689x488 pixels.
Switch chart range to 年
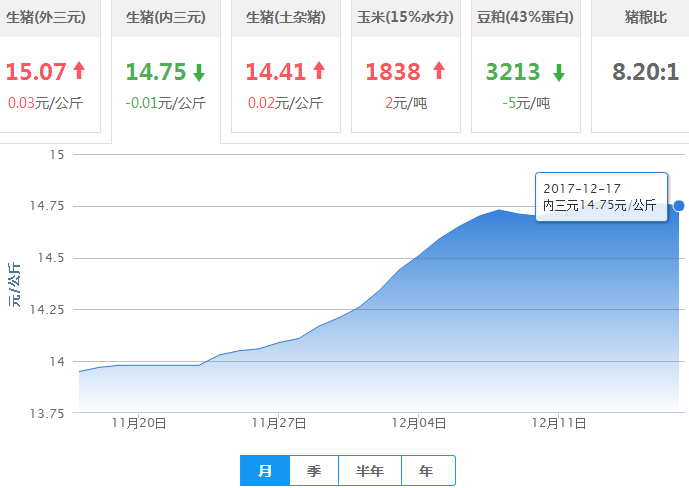[x=427, y=471]
